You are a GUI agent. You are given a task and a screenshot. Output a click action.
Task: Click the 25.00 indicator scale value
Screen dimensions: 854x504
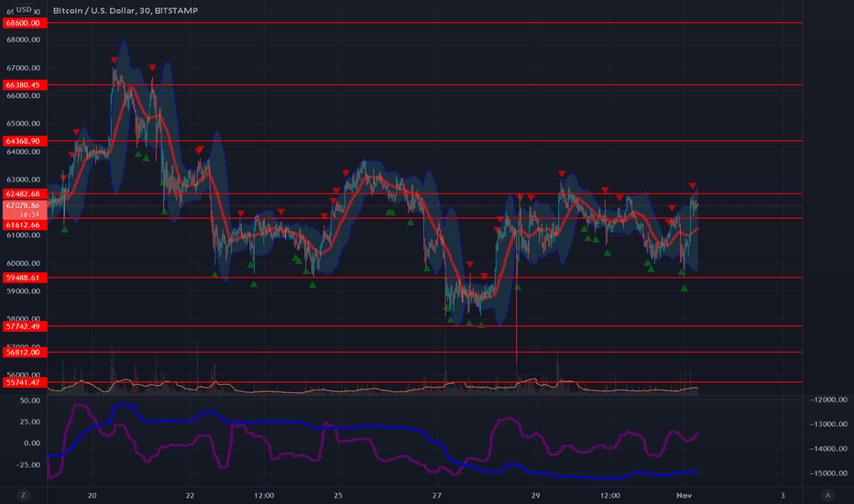point(30,422)
